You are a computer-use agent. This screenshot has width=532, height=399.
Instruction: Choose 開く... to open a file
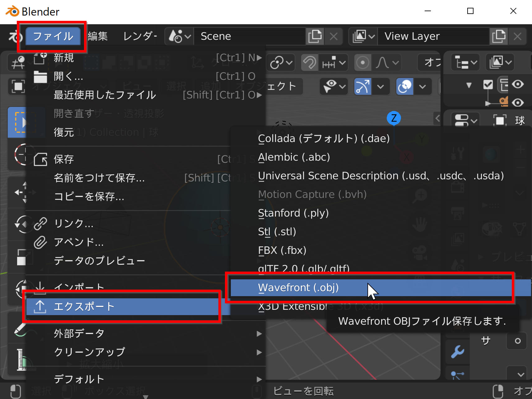[146, 76]
